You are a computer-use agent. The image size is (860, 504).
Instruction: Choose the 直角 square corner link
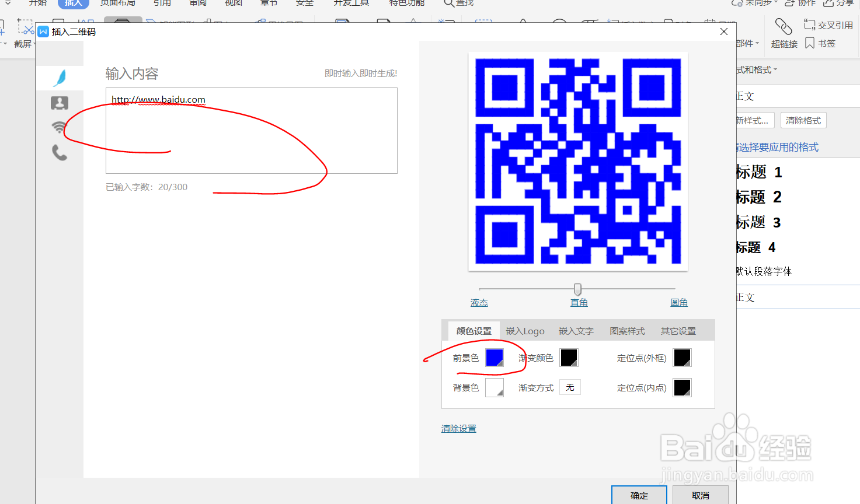point(579,303)
